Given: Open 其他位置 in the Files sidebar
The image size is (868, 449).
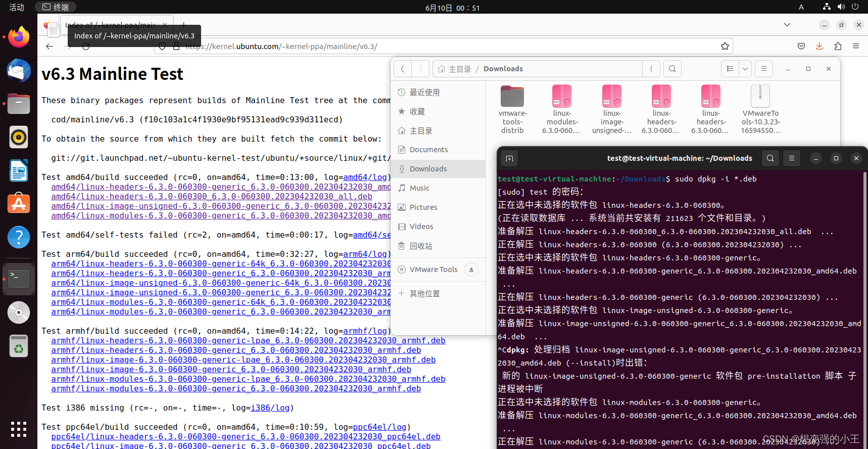Looking at the screenshot, I should click(438, 293).
